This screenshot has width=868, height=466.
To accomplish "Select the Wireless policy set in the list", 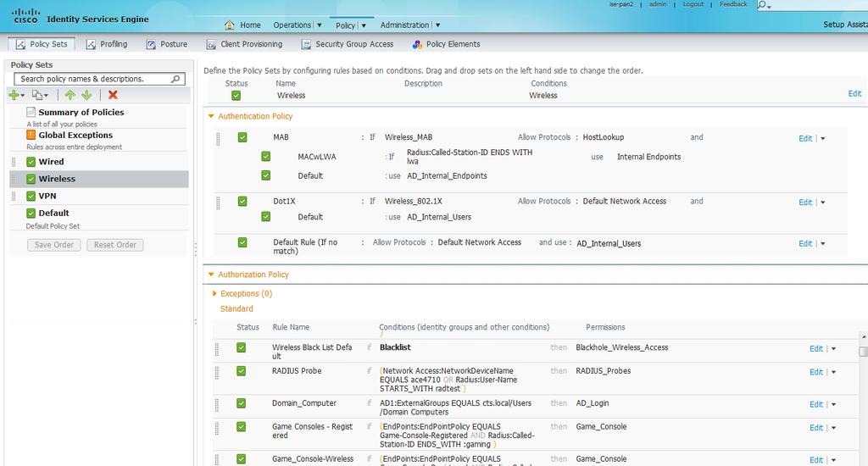I will (99, 179).
